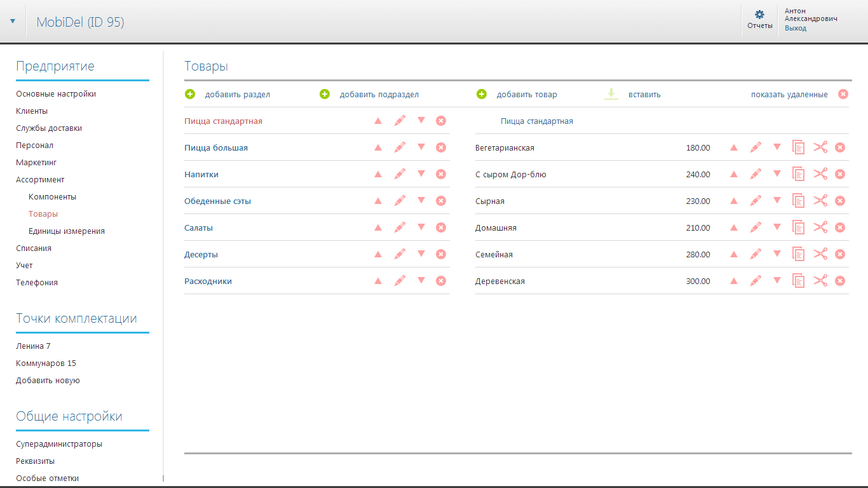
Task: Move Десерты section up
Action: pos(378,254)
